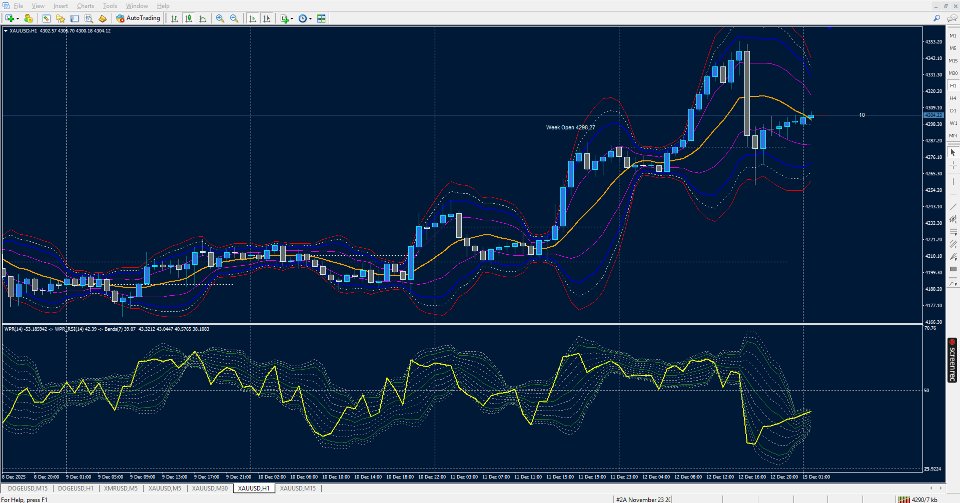Open the File menu
960x503 pixels.
click(x=18, y=6)
